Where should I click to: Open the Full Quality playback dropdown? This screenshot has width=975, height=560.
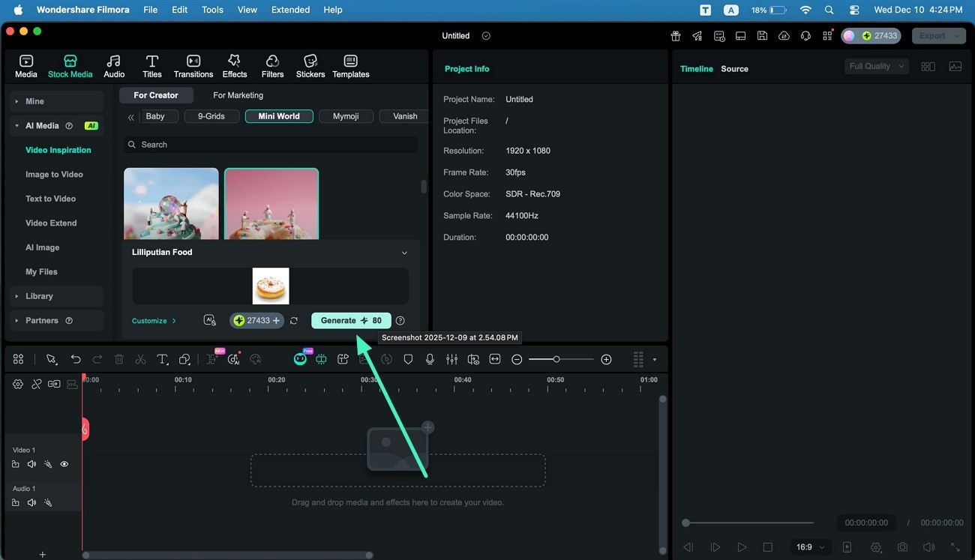coord(874,66)
